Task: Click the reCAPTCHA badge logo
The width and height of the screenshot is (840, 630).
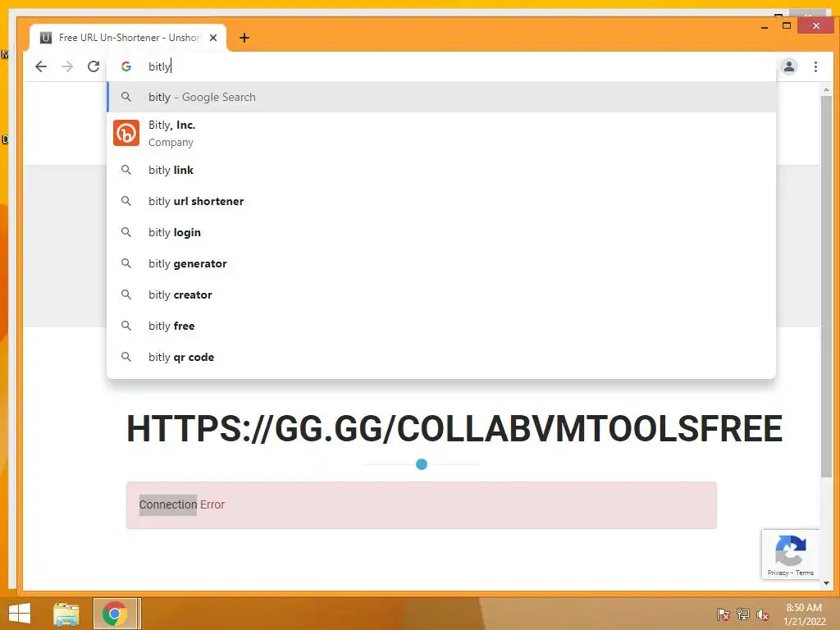Action: click(791, 550)
